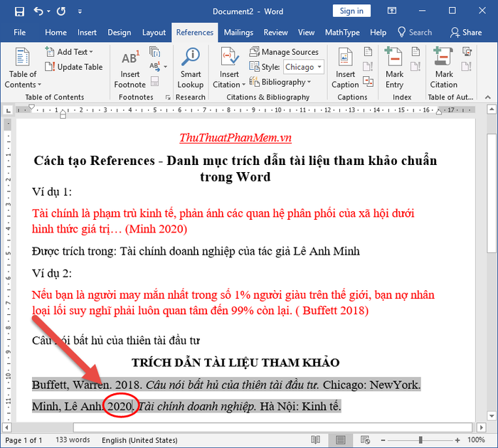498x448 pixels.
Task: Open Ribbon Display Options
Action: (x=392, y=11)
